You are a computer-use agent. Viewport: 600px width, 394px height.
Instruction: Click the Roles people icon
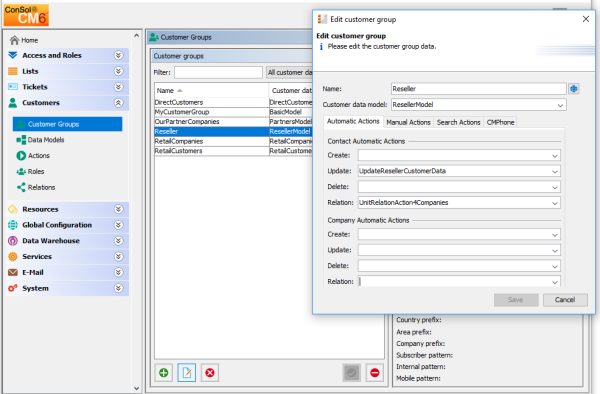[x=21, y=171]
